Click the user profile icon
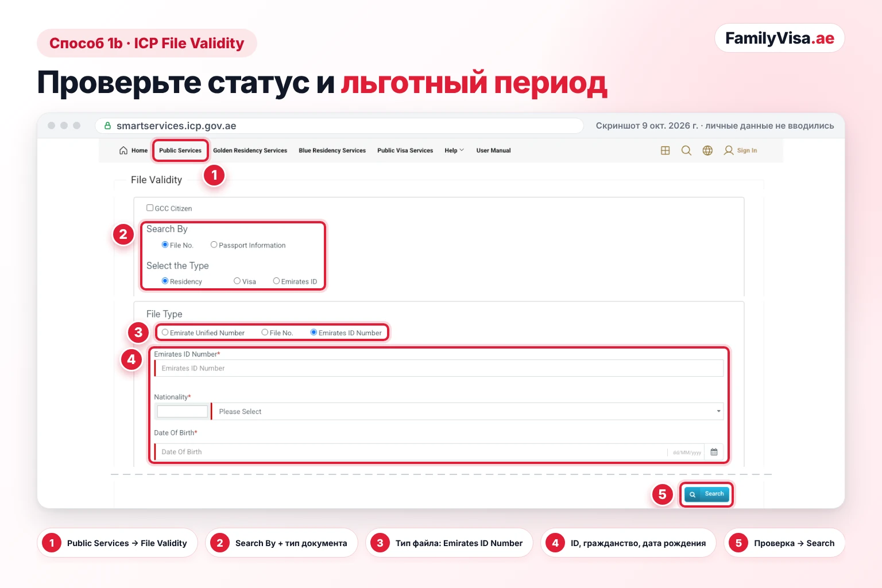882x588 pixels. coord(729,150)
